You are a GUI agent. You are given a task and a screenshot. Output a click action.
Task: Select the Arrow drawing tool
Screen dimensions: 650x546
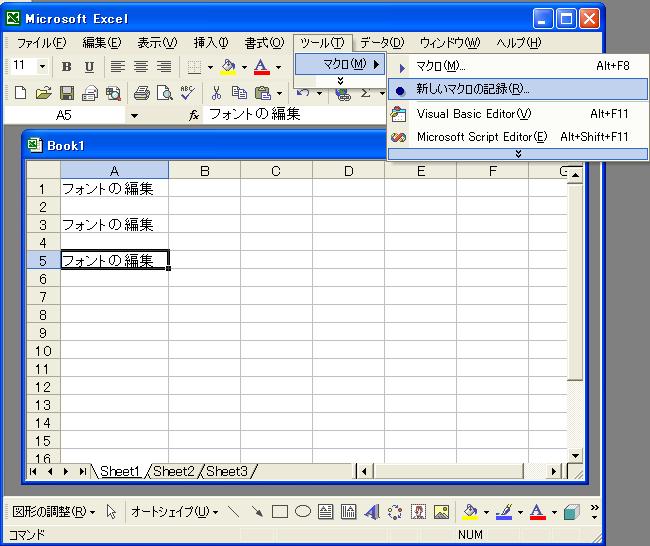click(x=257, y=512)
